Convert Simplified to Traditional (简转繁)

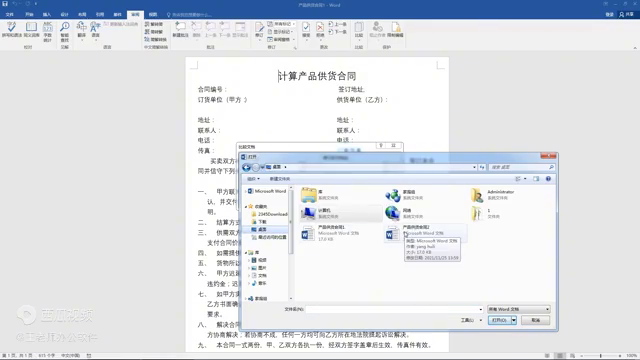[154, 32]
